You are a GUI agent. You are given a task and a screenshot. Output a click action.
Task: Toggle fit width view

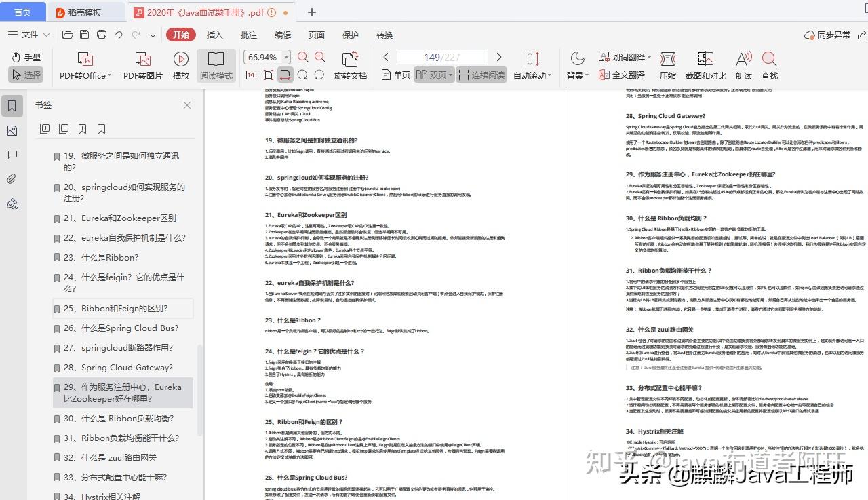(x=285, y=75)
